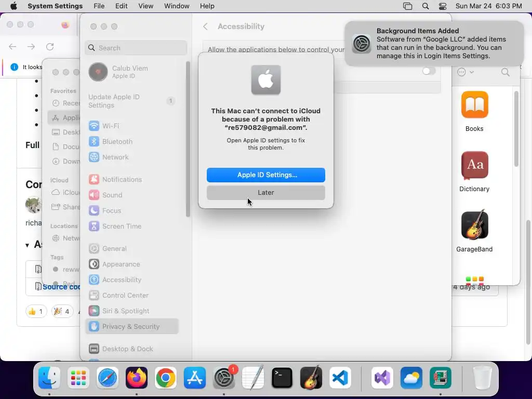This screenshot has width=532, height=399.
Task: Open Wi-Fi settings in the sidebar
Action: coord(131,126)
